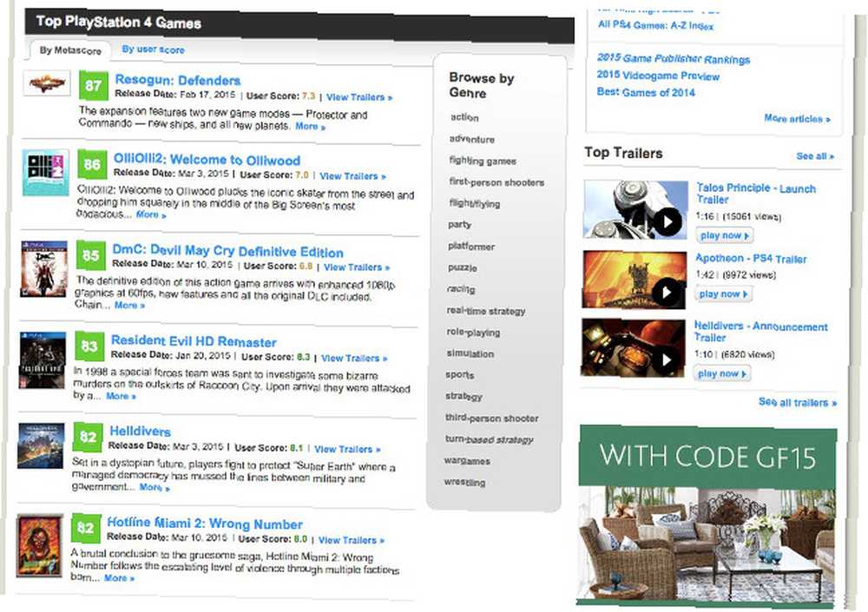Browse the third-person shooter genre
Screen dimensions: 868x612
[x=491, y=418]
